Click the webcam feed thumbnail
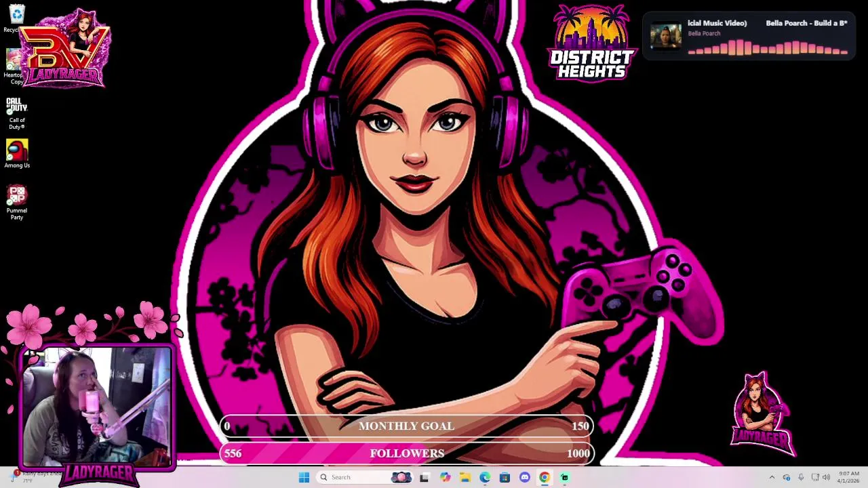868x488 pixels. click(96, 407)
